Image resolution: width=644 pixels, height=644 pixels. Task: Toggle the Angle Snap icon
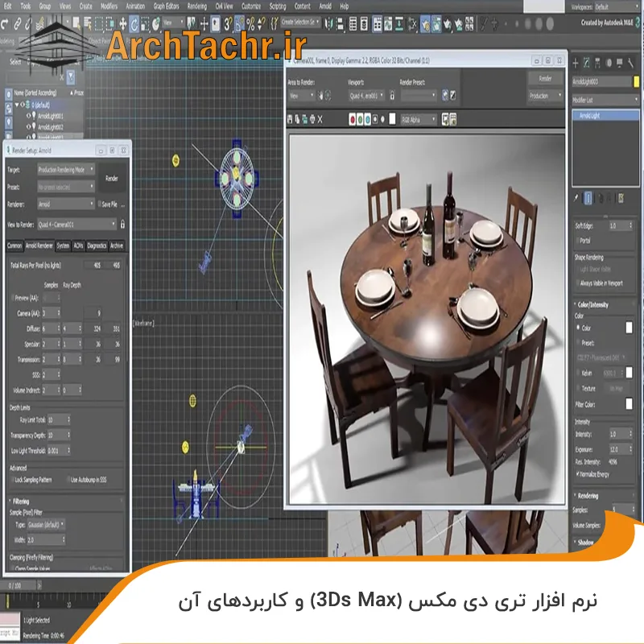click(x=239, y=24)
